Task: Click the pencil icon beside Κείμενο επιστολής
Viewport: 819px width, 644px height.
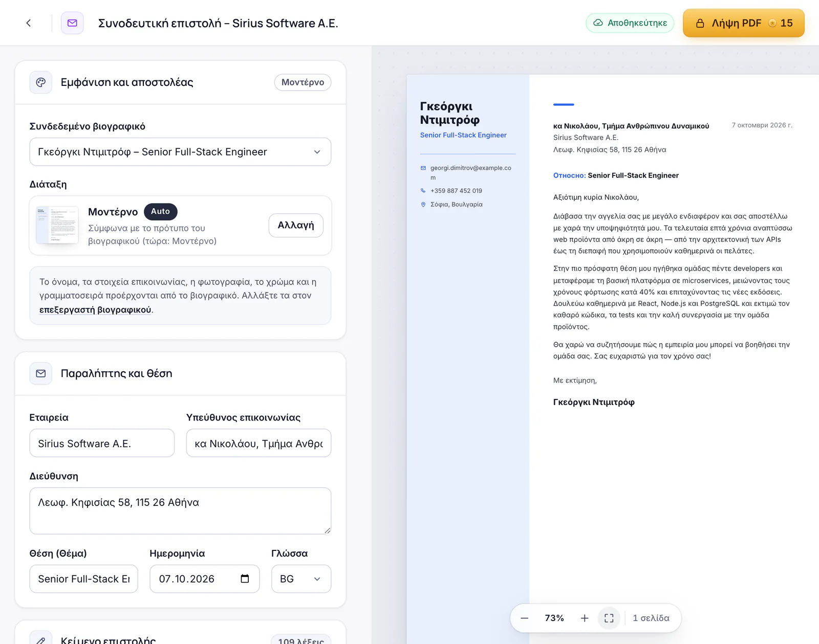Action: point(41,640)
